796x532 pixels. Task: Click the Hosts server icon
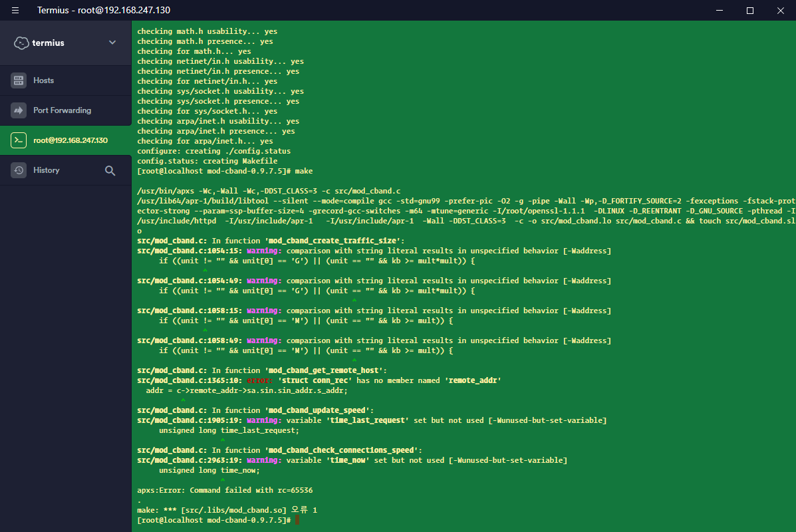pyautogui.click(x=19, y=80)
